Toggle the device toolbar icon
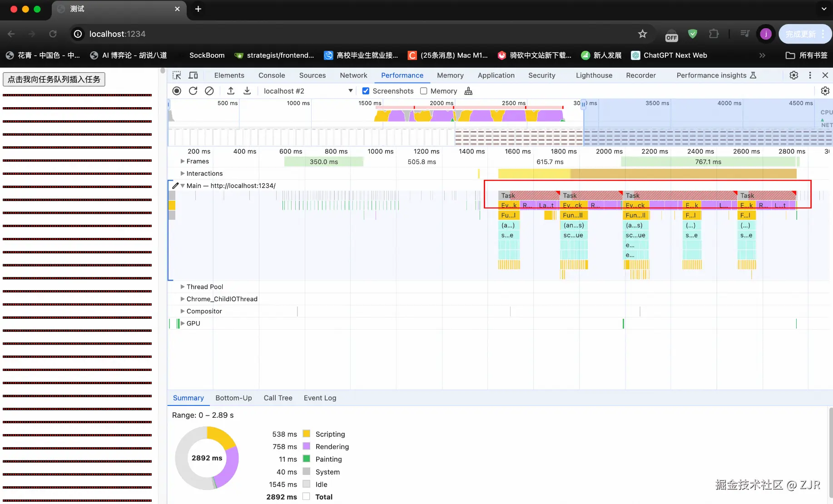833x504 pixels. coord(193,75)
